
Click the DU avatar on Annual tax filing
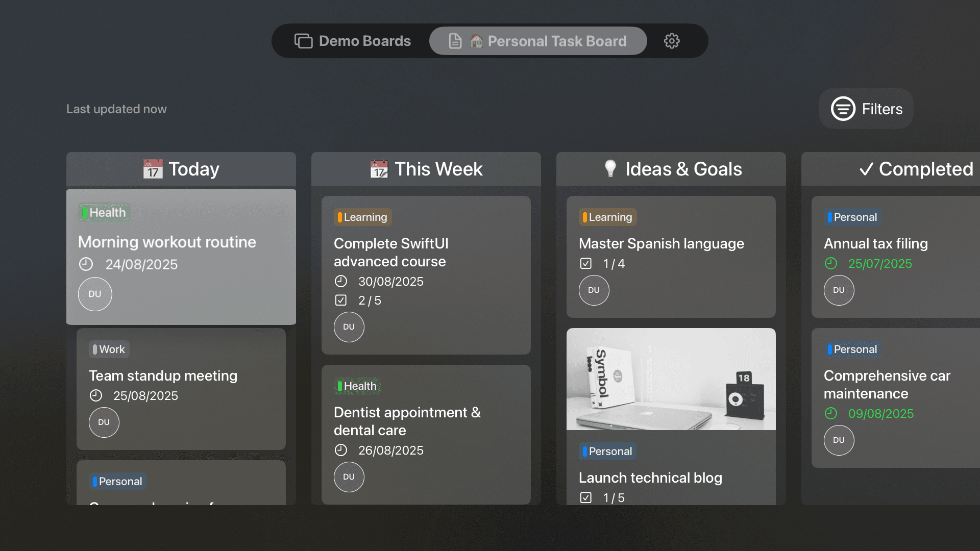click(x=839, y=290)
